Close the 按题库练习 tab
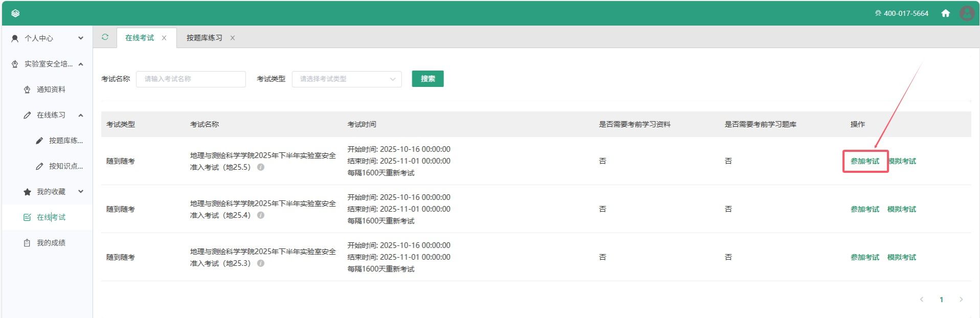980x318 pixels. 233,38
